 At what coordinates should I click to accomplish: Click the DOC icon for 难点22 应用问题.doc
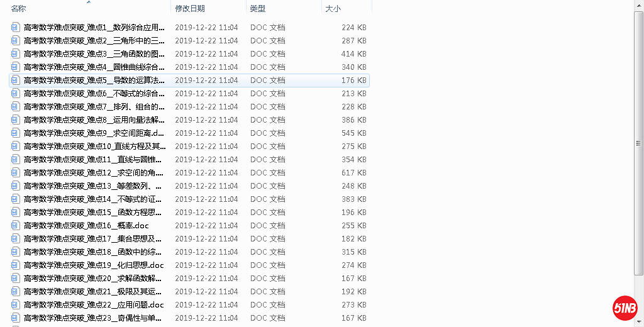tap(16, 305)
